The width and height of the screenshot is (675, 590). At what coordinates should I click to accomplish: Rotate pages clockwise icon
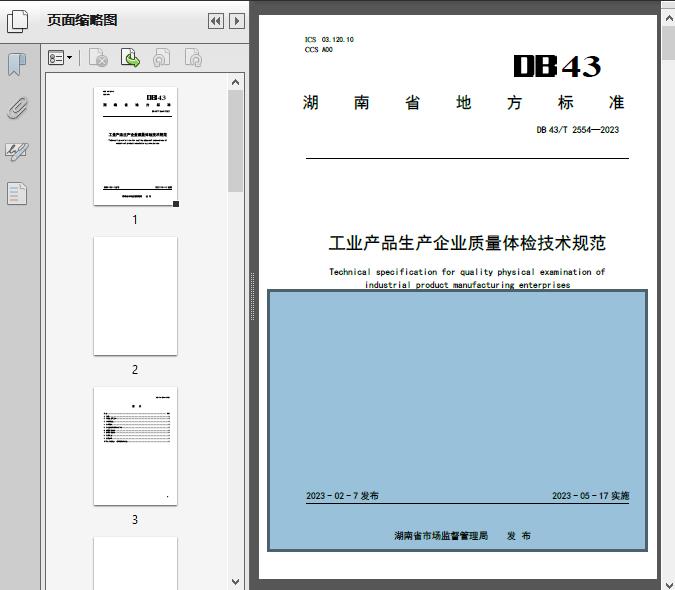[x=193, y=58]
